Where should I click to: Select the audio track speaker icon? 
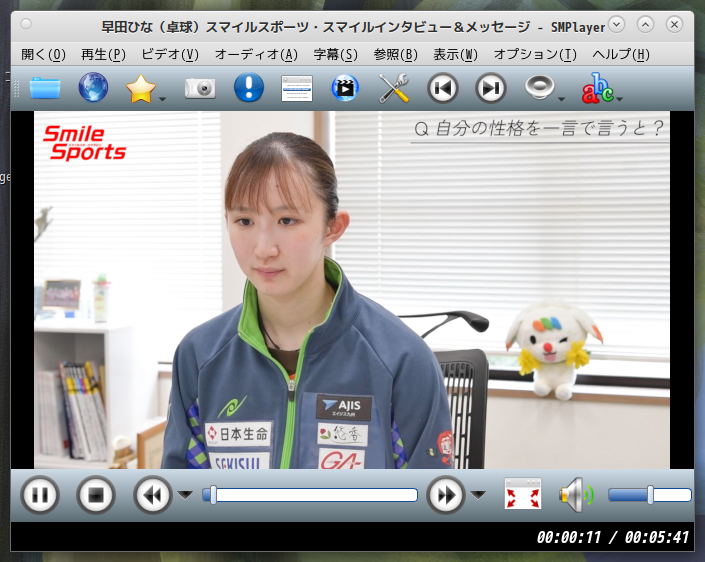tap(539, 87)
